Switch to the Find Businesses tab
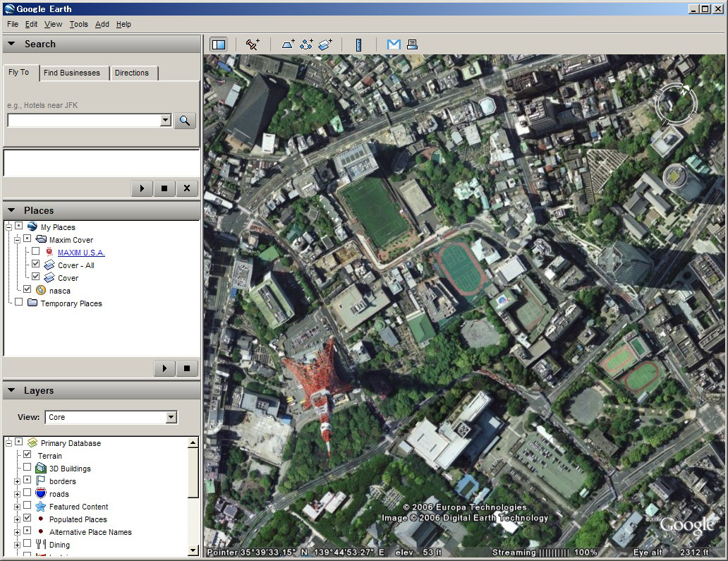The width and height of the screenshot is (728, 561). point(71,73)
